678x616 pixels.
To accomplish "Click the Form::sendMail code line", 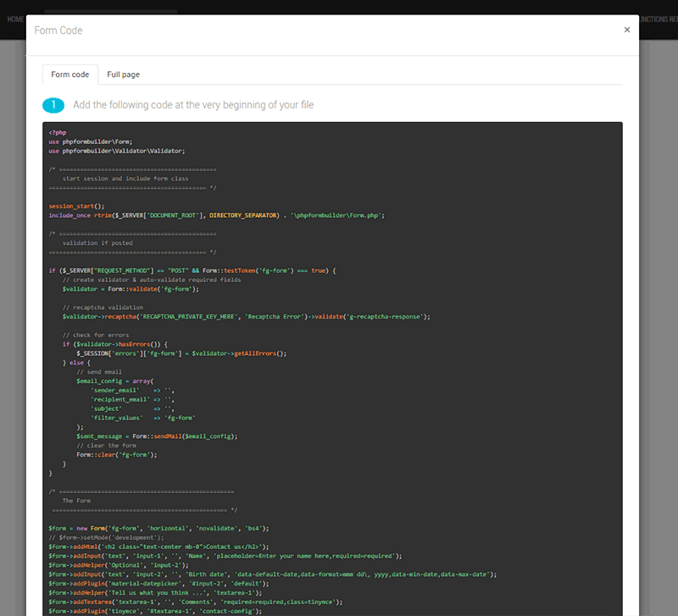I will pos(157,436).
